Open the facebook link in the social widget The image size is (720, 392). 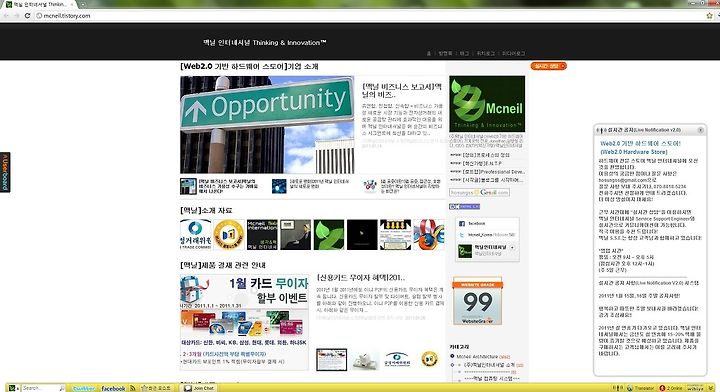click(x=476, y=224)
